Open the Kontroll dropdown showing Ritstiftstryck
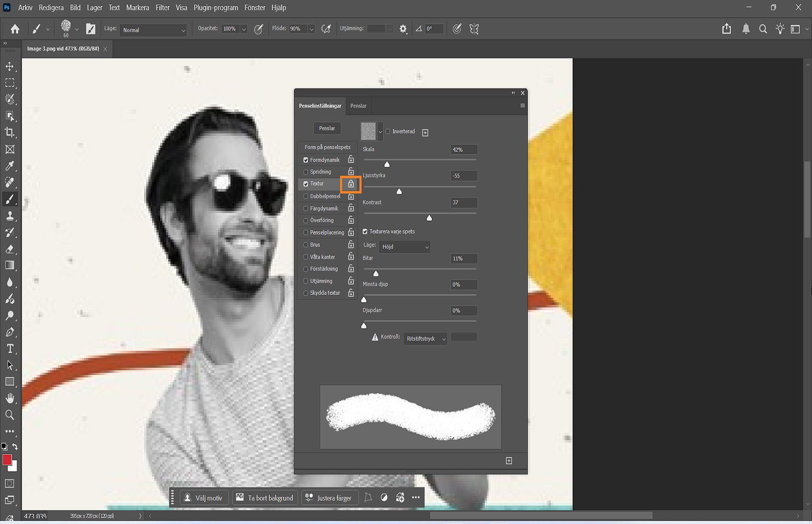Screen dimensions: 812x524 (425, 339)
